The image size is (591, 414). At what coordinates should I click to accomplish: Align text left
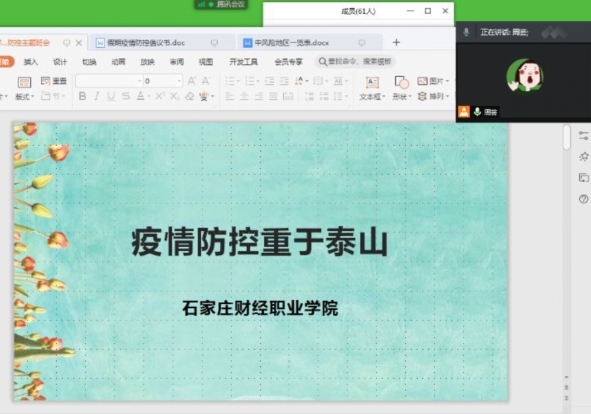tap(230, 97)
